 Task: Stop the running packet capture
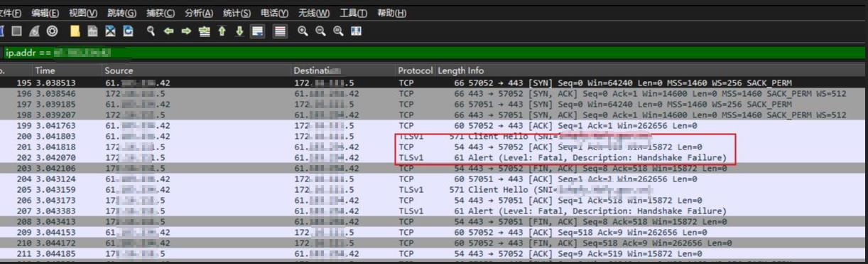click(16, 31)
